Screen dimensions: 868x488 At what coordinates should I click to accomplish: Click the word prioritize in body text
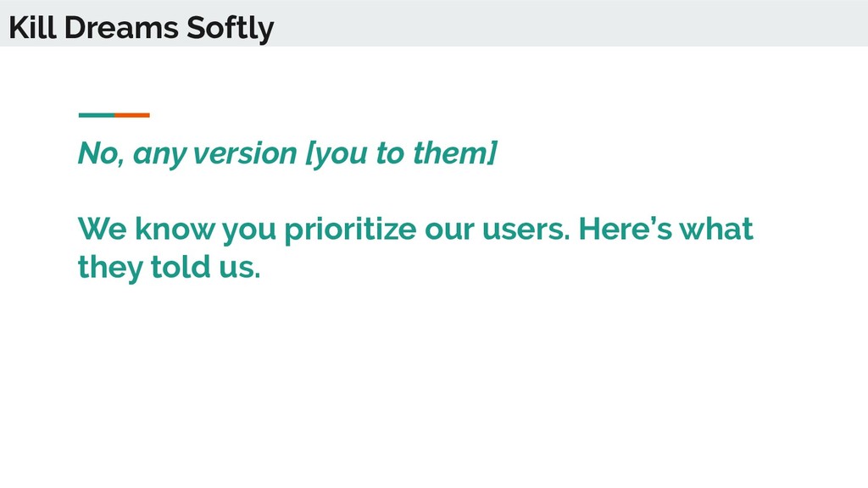coord(350,229)
